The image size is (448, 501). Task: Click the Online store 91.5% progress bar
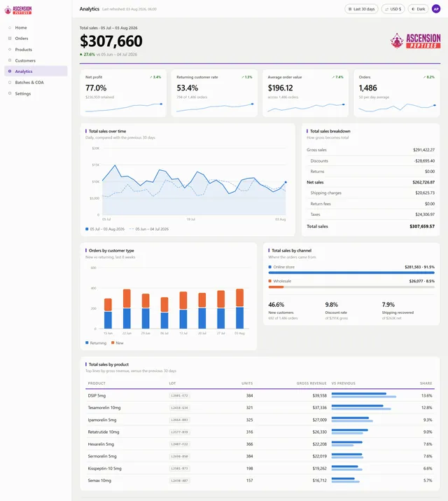pyautogui.click(x=351, y=273)
